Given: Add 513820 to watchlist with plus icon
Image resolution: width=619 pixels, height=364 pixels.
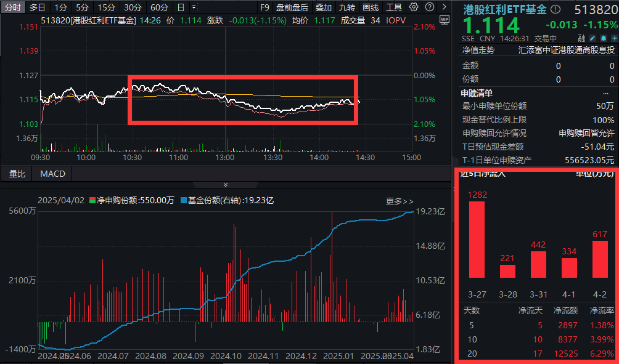Looking at the screenshot, I should click(614, 38).
